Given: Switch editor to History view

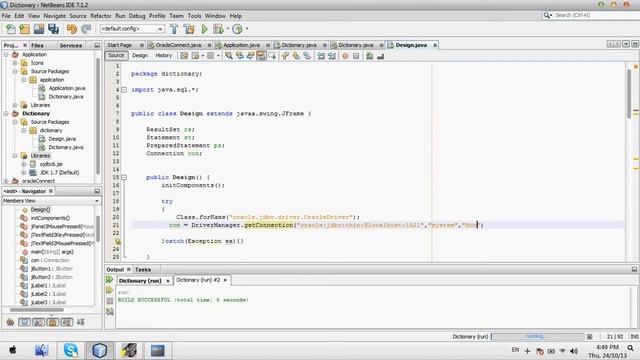Looking at the screenshot, I should pyautogui.click(x=164, y=56).
